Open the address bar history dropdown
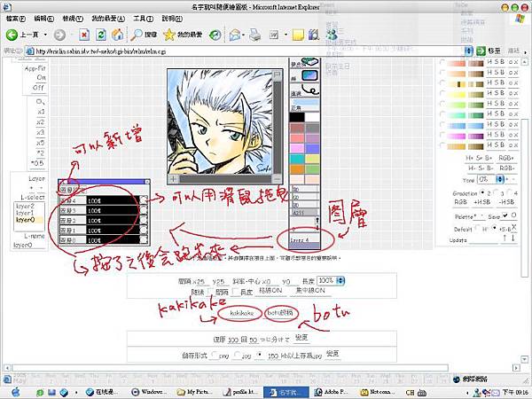Image resolution: width=532 pixels, height=399 pixels. click(468, 51)
